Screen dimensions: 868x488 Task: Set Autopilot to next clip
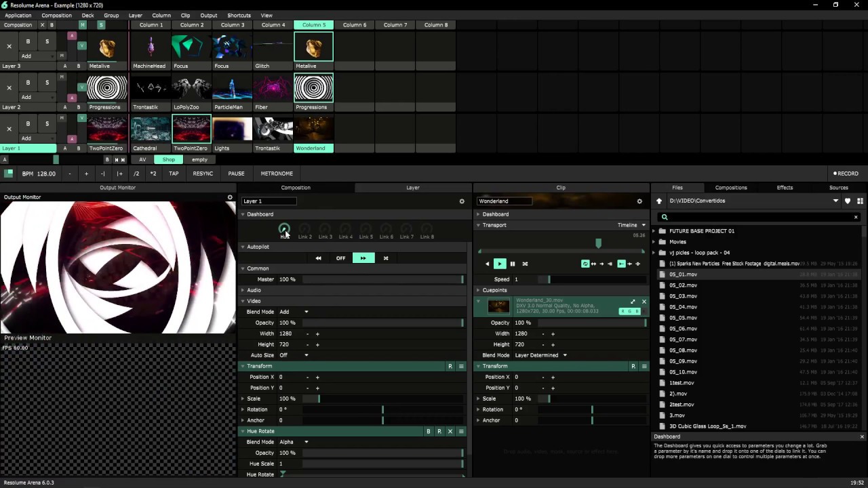pyautogui.click(x=363, y=258)
